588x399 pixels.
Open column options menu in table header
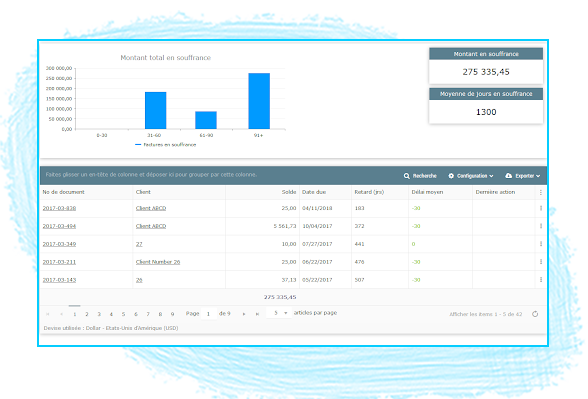[x=540, y=192]
